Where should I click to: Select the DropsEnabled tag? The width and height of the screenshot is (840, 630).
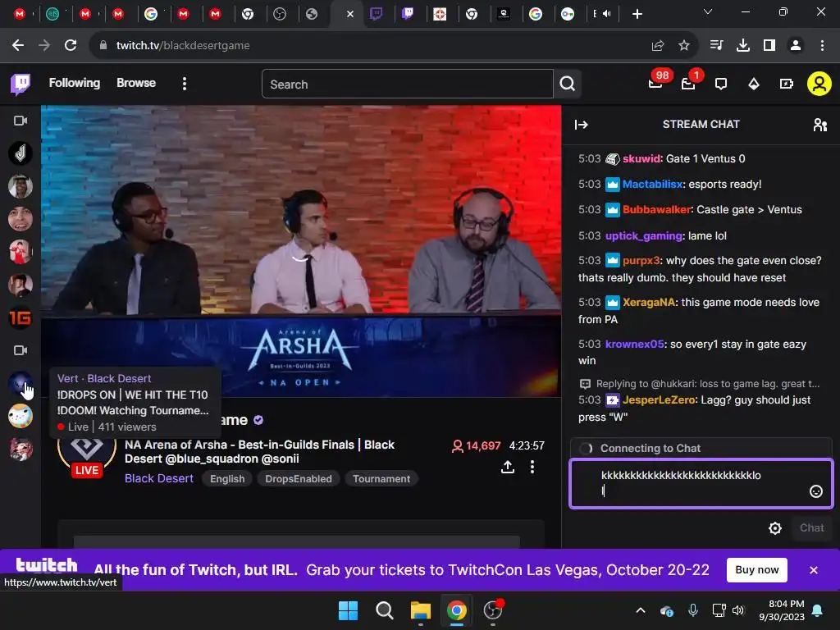299,479
